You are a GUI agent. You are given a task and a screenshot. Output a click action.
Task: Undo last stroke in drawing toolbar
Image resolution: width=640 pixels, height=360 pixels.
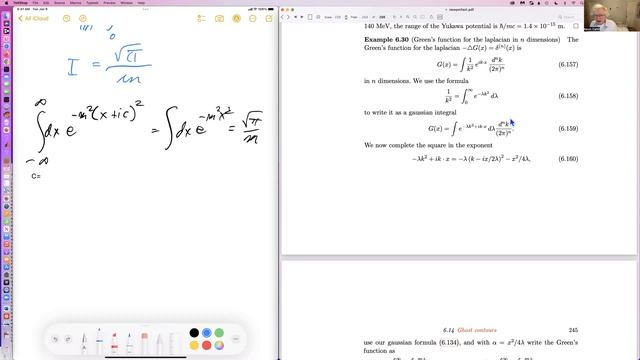click(55, 339)
